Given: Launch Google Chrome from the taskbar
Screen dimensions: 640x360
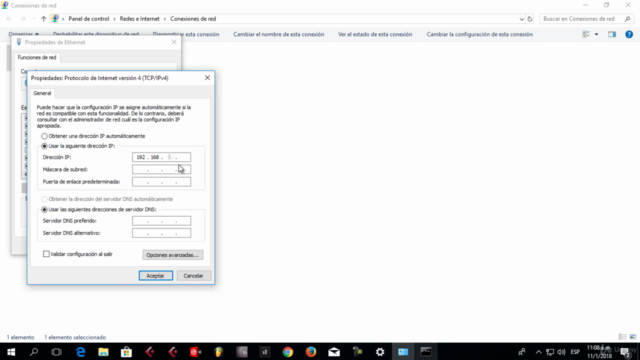Looking at the screenshot, I should tap(288, 352).
